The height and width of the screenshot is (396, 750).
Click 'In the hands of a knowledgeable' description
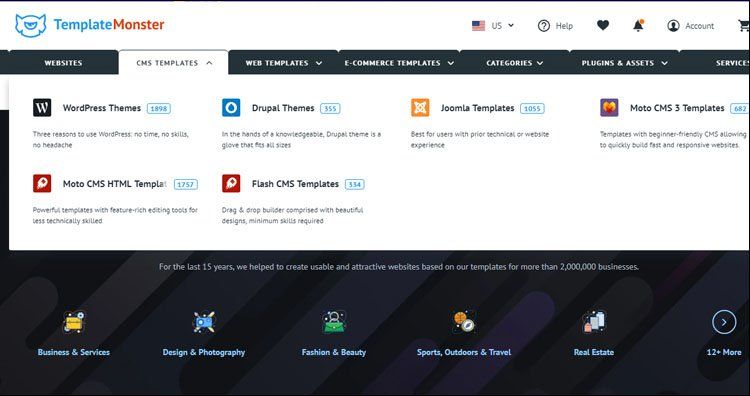[x=301, y=139]
